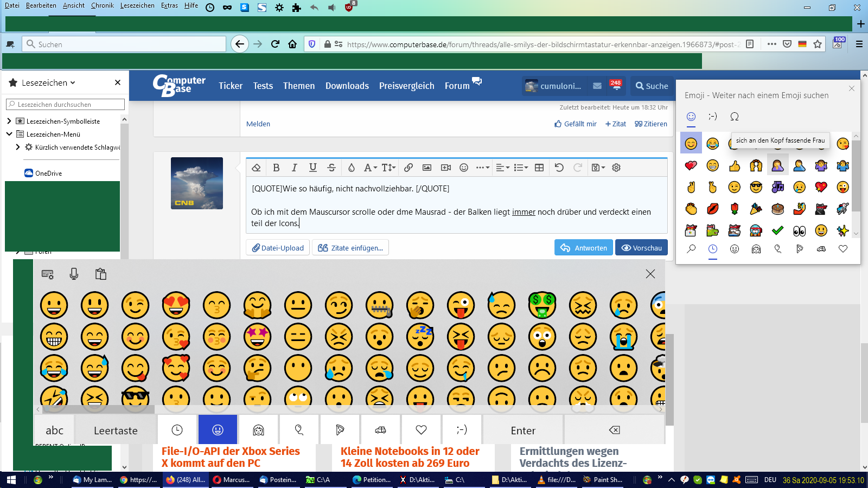Open the editor's smiley picker
868x488 pixels.
464,168
